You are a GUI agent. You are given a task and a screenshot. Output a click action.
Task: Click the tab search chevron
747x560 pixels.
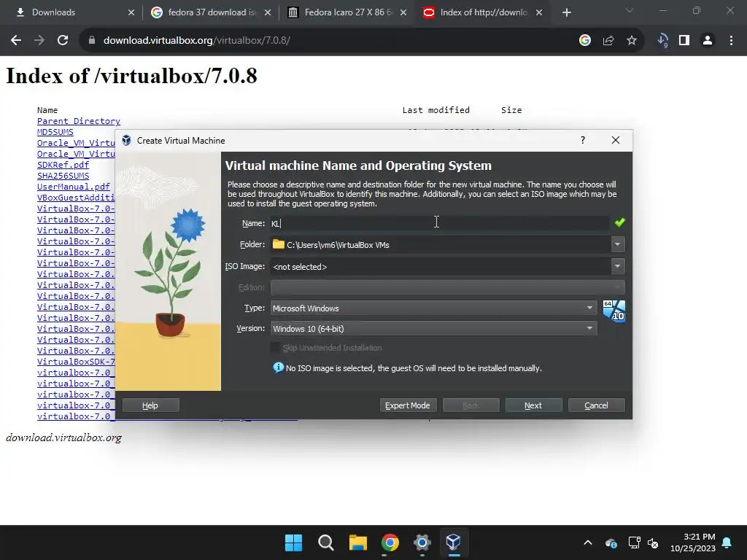[x=630, y=10]
